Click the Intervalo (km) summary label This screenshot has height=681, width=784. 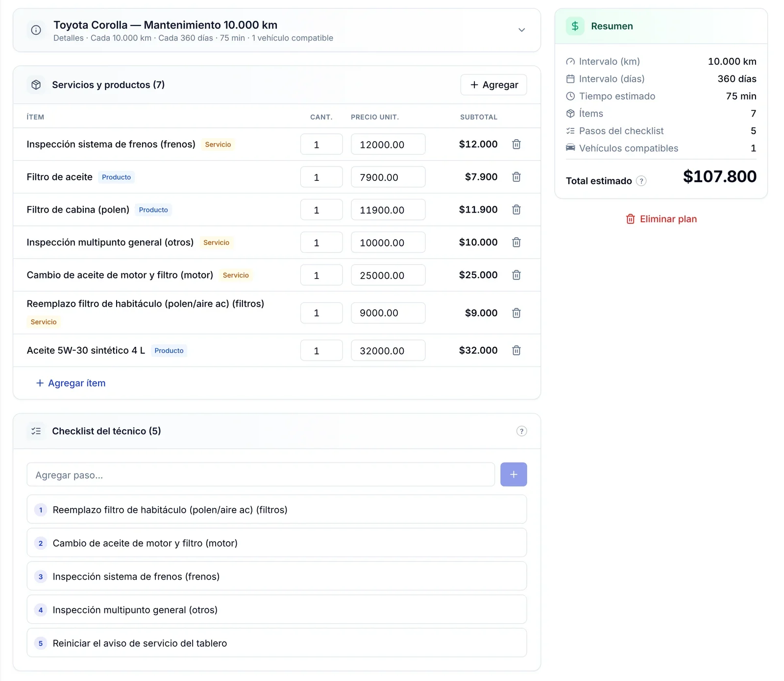610,61
